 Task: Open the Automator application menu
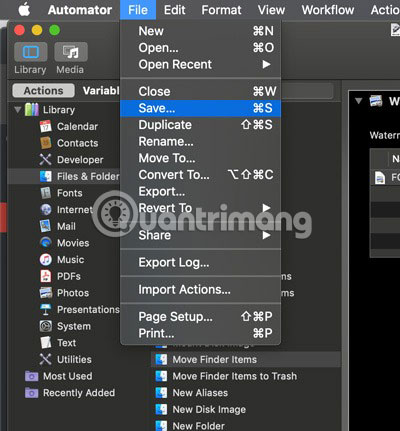(80, 10)
